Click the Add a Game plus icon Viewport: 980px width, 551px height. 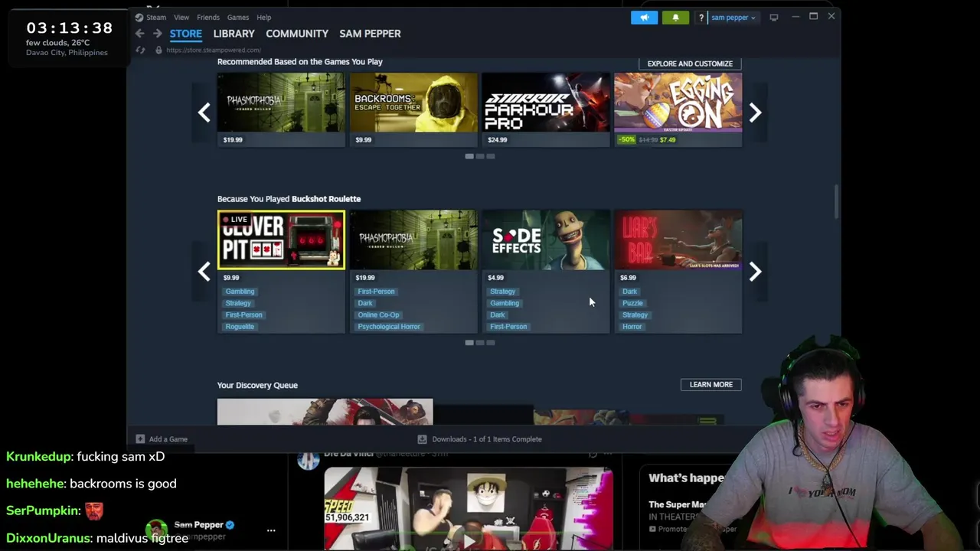point(140,439)
